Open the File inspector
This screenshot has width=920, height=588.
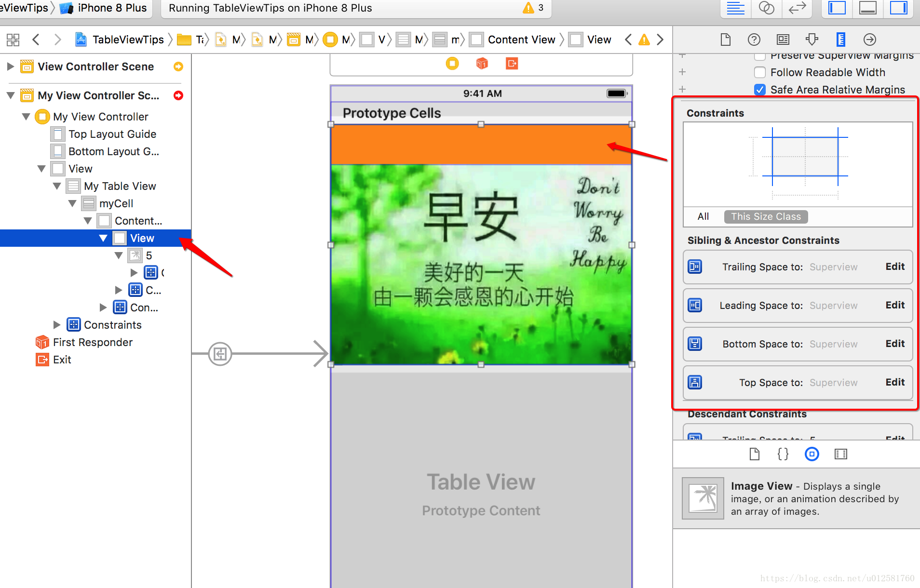coord(726,40)
